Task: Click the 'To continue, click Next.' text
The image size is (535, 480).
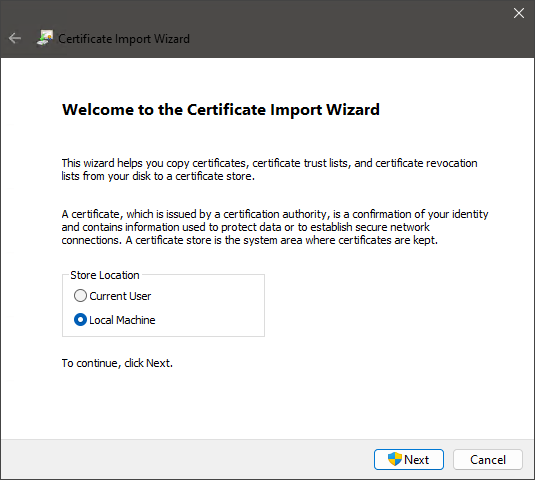Action: 117,363
